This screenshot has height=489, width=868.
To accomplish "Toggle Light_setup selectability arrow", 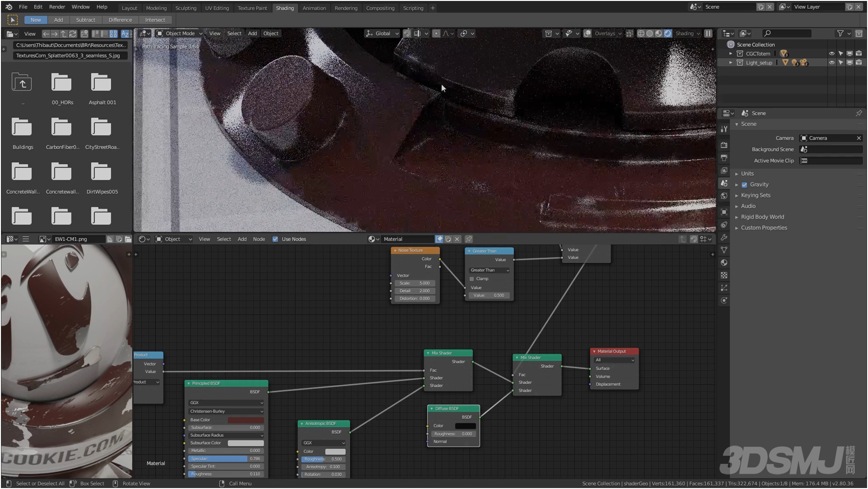I will pos(841,62).
